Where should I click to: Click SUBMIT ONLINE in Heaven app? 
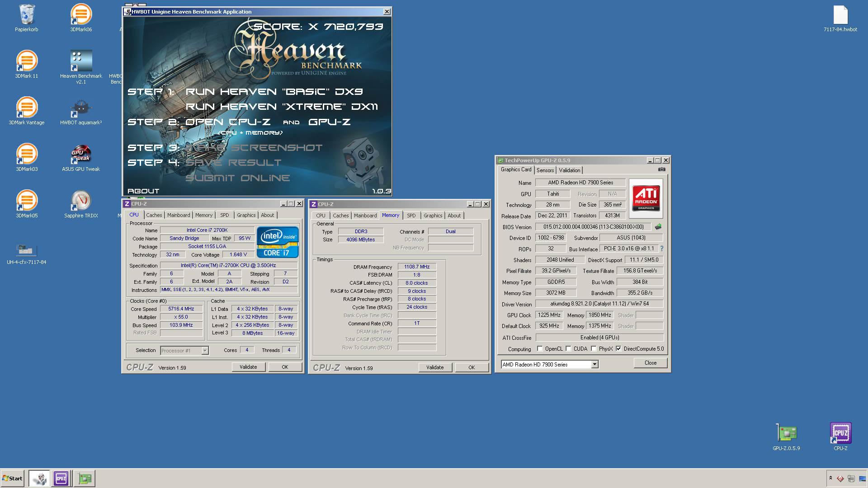[238, 178]
